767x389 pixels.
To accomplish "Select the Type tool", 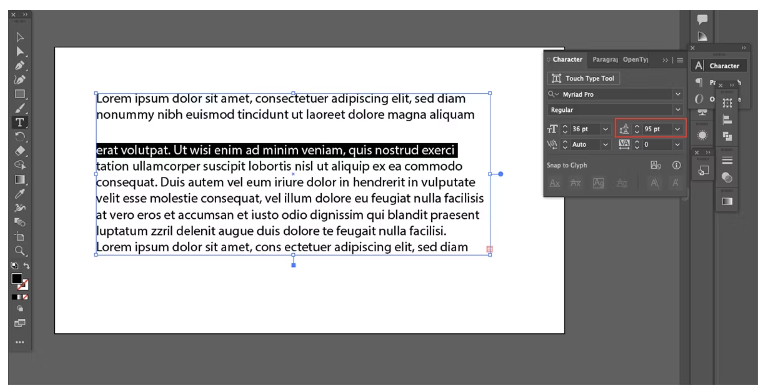I will tap(20, 122).
